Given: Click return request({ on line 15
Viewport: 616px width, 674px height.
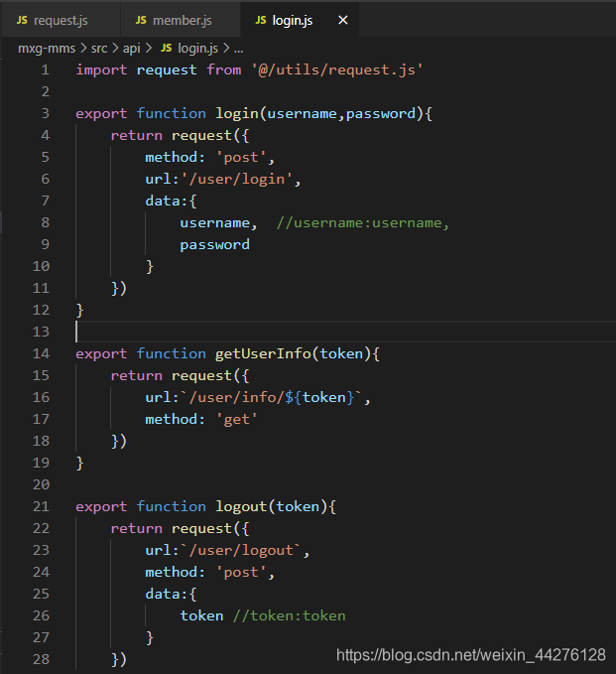Looking at the screenshot, I should (180, 375).
